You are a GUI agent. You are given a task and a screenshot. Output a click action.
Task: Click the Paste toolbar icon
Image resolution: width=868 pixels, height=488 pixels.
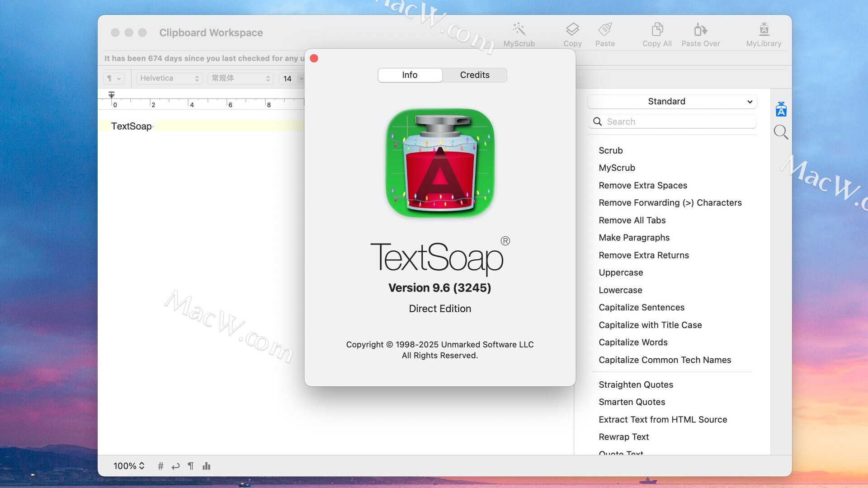tap(605, 30)
